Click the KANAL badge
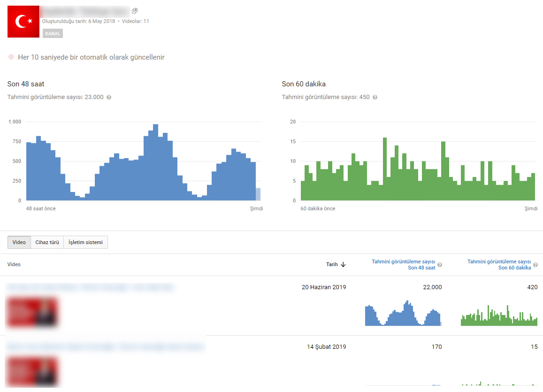The image size is (543, 392). click(x=53, y=34)
